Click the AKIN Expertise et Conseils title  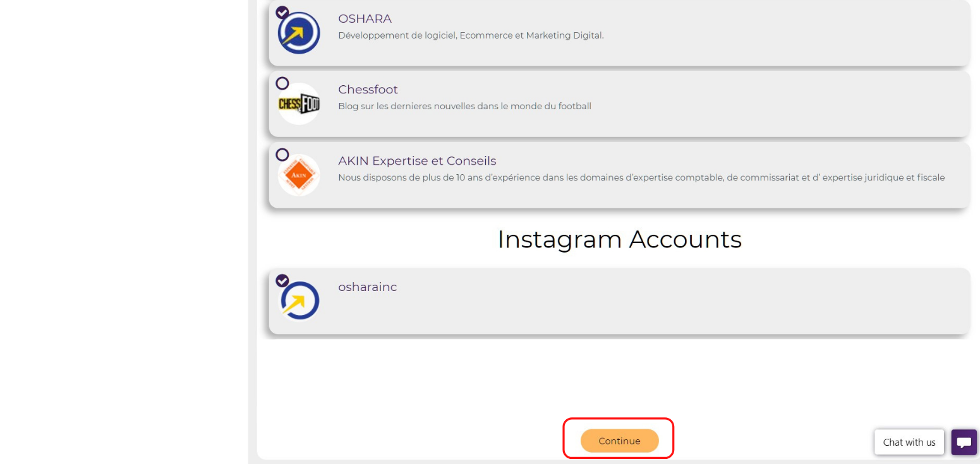[417, 161]
